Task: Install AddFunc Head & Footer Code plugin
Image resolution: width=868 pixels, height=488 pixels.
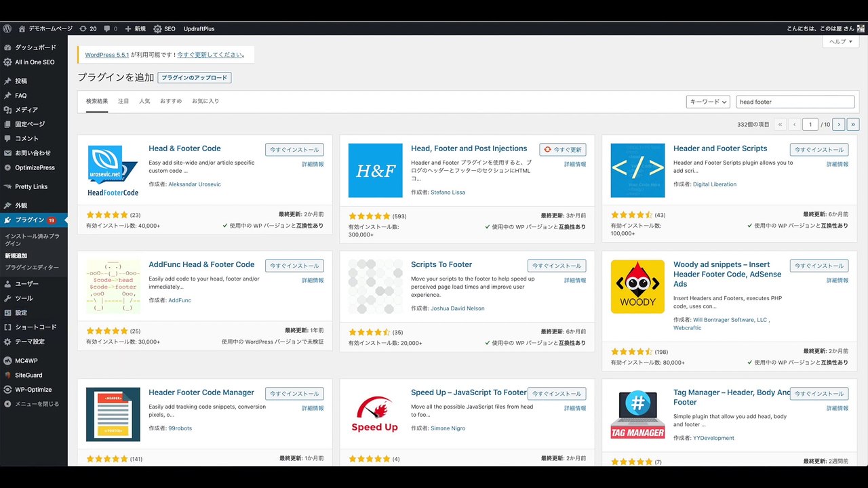Action: 294,266
